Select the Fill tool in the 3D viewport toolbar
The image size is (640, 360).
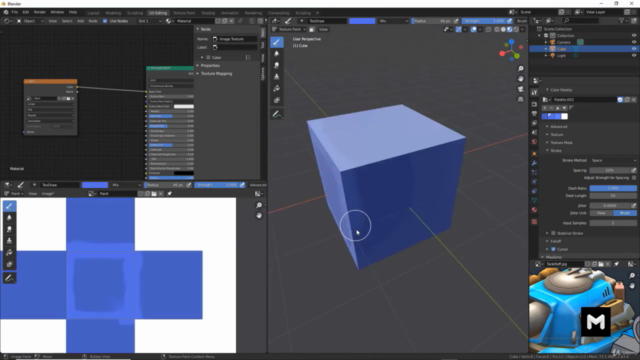pyautogui.click(x=277, y=89)
